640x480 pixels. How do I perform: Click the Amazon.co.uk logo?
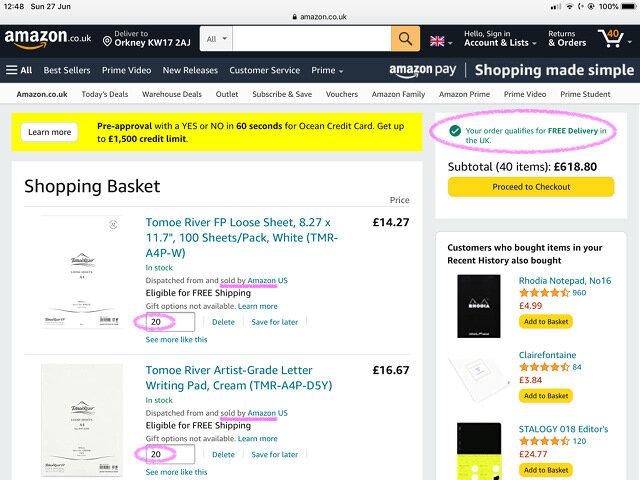(x=47, y=39)
